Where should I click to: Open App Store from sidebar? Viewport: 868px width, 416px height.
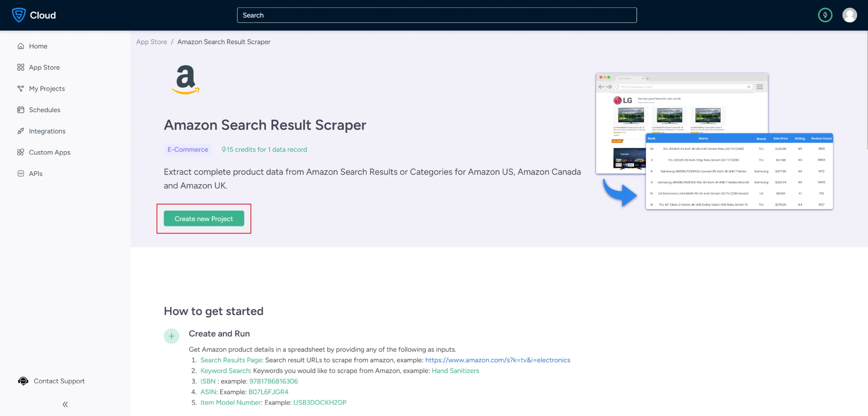44,67
